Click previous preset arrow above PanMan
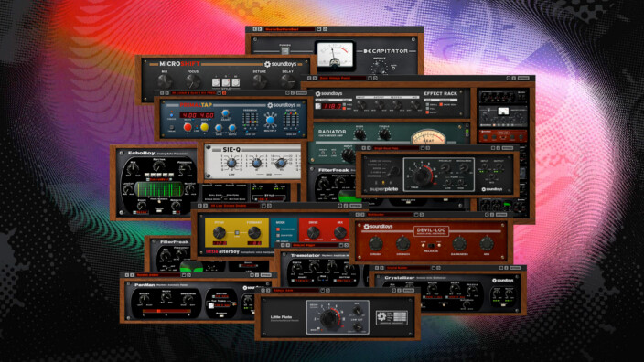The width and height of the screenshot is (644, 362). (x=127, y=275)
